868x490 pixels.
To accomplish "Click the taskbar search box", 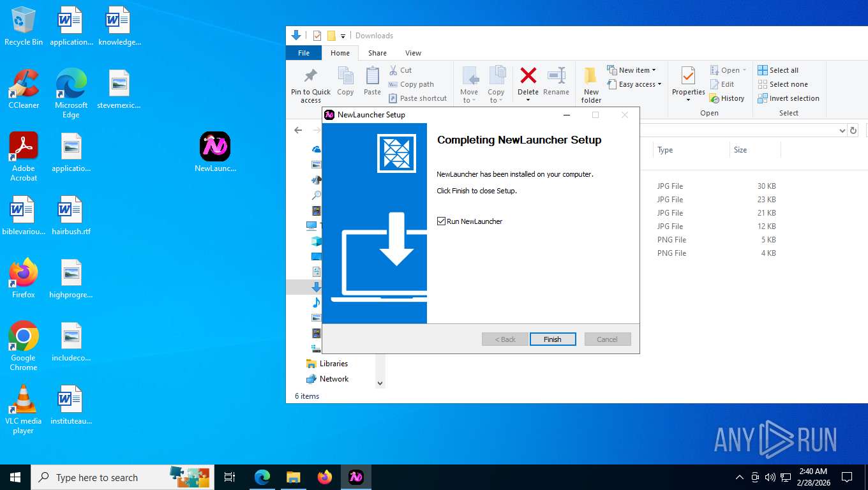I will click(x=123, y=477).
